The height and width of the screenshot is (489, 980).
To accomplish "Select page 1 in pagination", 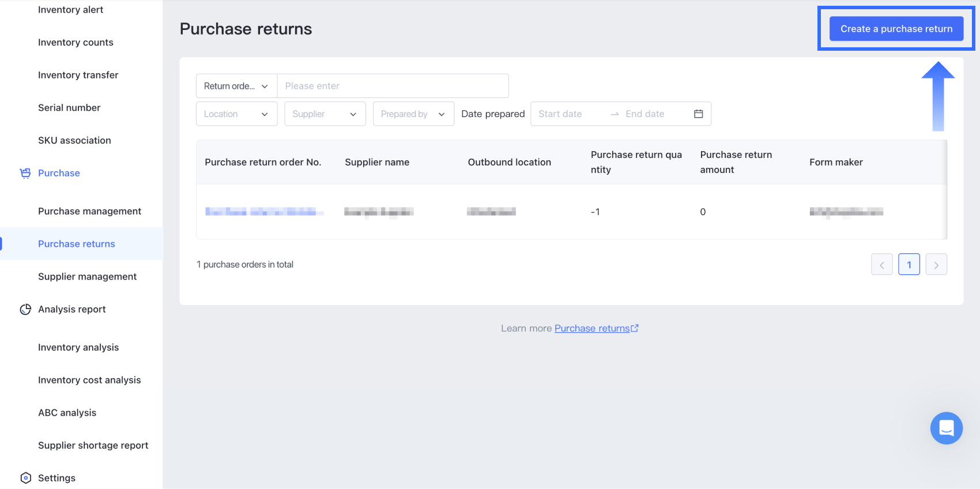I will click(x=909, y=265).
